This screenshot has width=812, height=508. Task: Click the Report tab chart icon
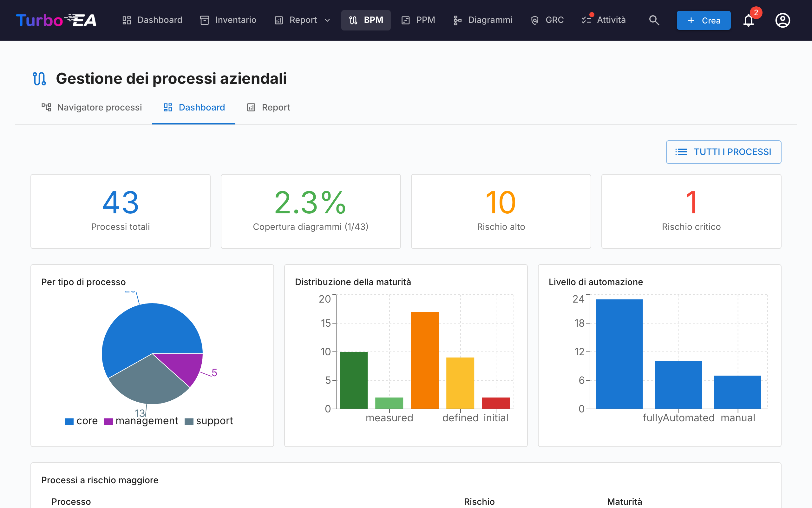(x=251, y=107)
